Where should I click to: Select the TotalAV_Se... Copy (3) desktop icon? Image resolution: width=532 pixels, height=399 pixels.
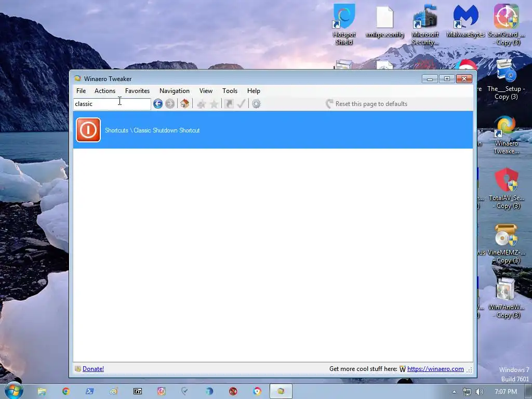(506, 189)
